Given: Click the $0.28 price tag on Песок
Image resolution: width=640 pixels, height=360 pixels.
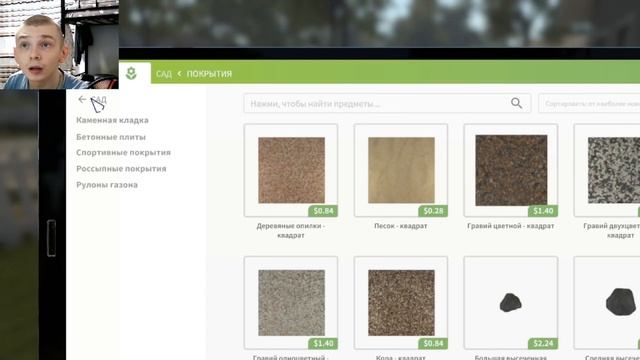Looking at the screenshot, I should click(433, 211).
